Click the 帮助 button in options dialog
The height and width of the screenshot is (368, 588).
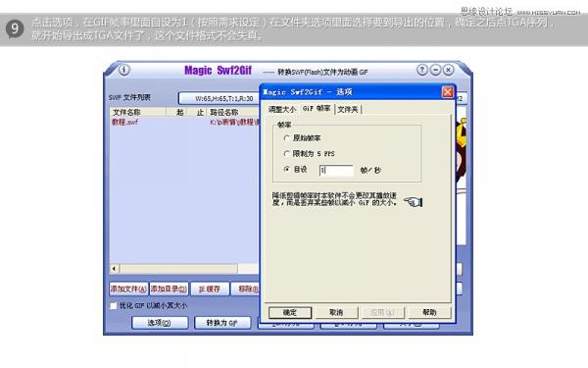(x=430, y=312)
